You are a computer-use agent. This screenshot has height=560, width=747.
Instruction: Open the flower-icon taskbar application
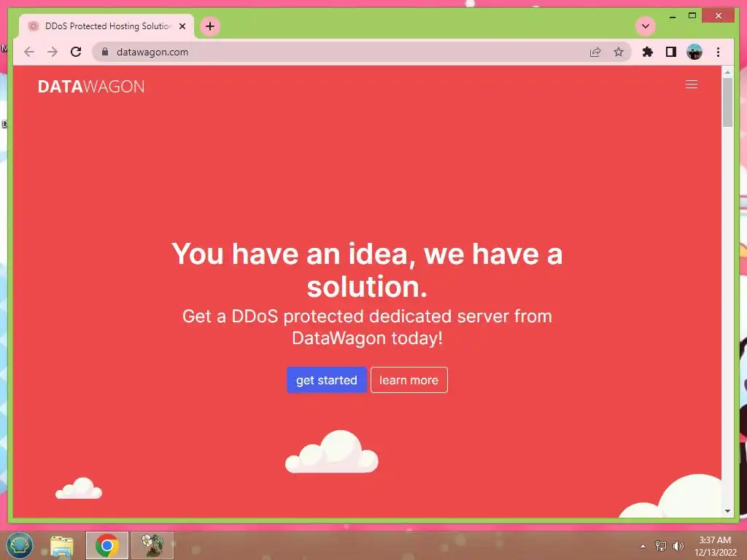click(152, 545)
